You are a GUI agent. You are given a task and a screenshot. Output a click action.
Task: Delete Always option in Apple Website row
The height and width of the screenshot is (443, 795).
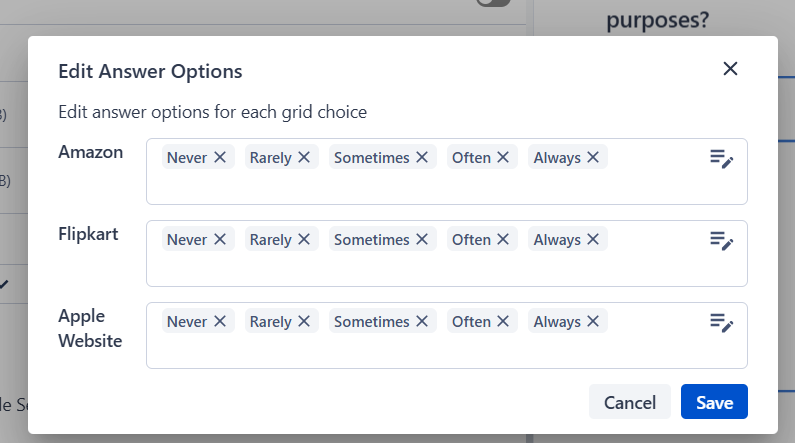pos(593,322)
